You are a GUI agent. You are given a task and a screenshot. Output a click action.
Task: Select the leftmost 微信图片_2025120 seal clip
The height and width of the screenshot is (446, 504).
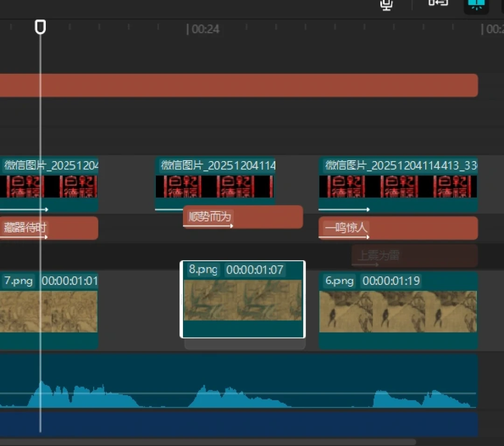(49, 184)
